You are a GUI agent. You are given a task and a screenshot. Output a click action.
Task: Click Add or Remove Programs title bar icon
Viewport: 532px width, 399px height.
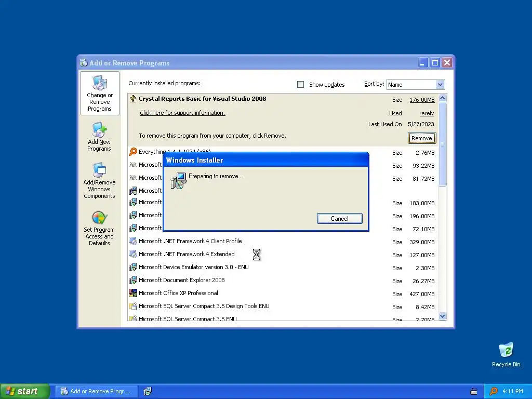(84, 63)
